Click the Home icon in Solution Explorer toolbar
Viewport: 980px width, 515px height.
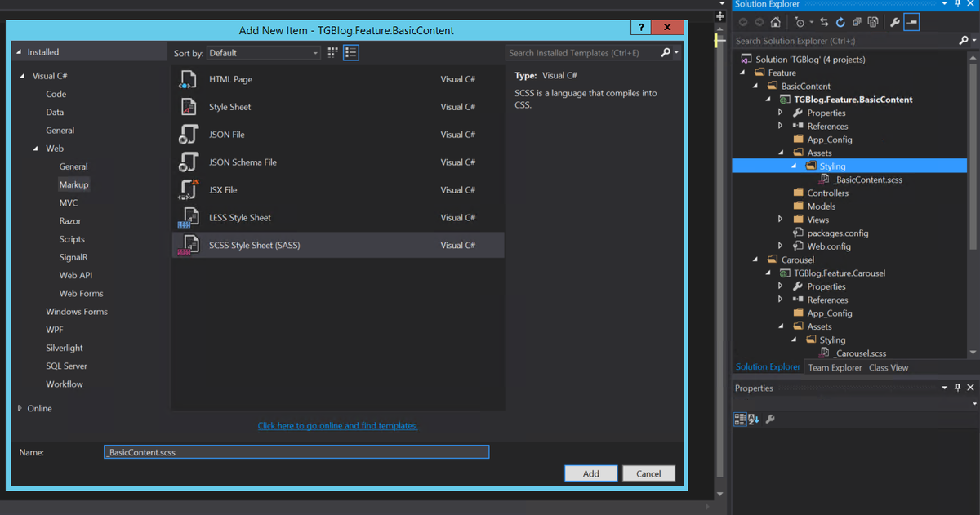[776, 22]
